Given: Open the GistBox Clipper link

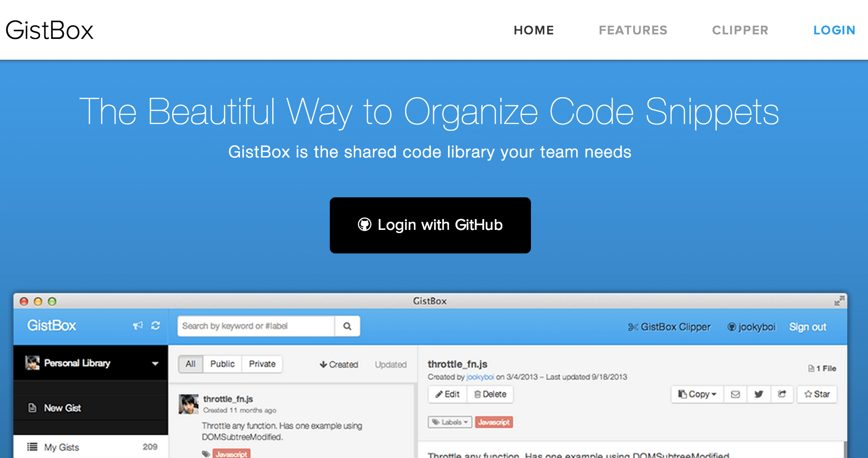Looking at the screenshot, I should (669, 327).
